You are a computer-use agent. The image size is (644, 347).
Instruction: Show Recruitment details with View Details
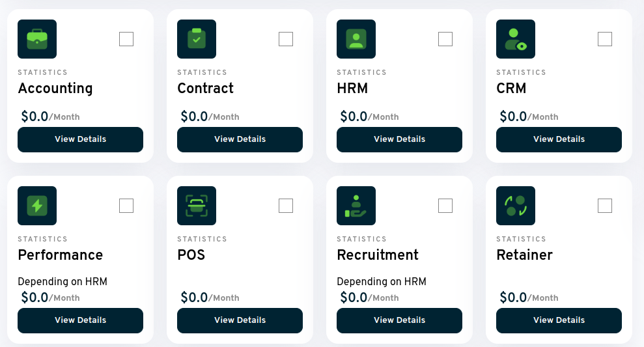click(399, 320)
